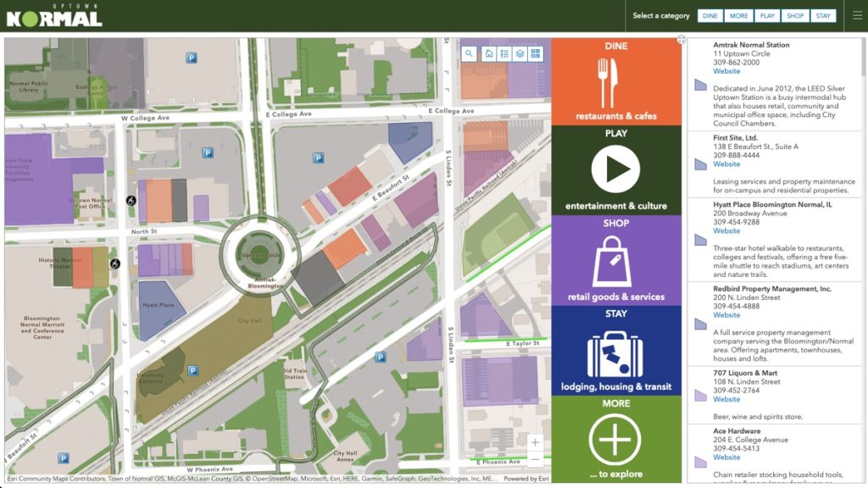Image resolution: width=868 pixels, height=488 pixels.
Task: Open the DINE restaurants & cafes tile
Action: (616, 82)
